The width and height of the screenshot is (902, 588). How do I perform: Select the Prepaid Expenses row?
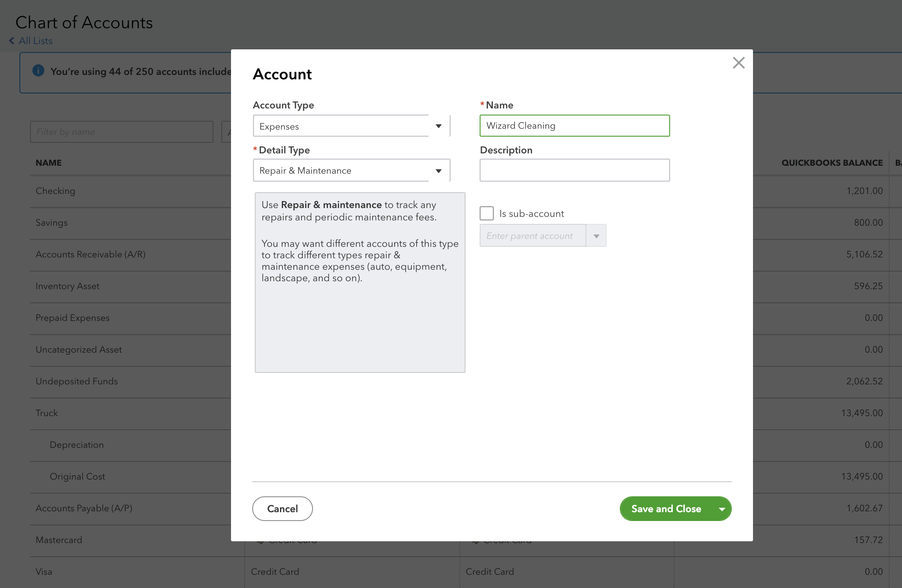click(72, 318)
